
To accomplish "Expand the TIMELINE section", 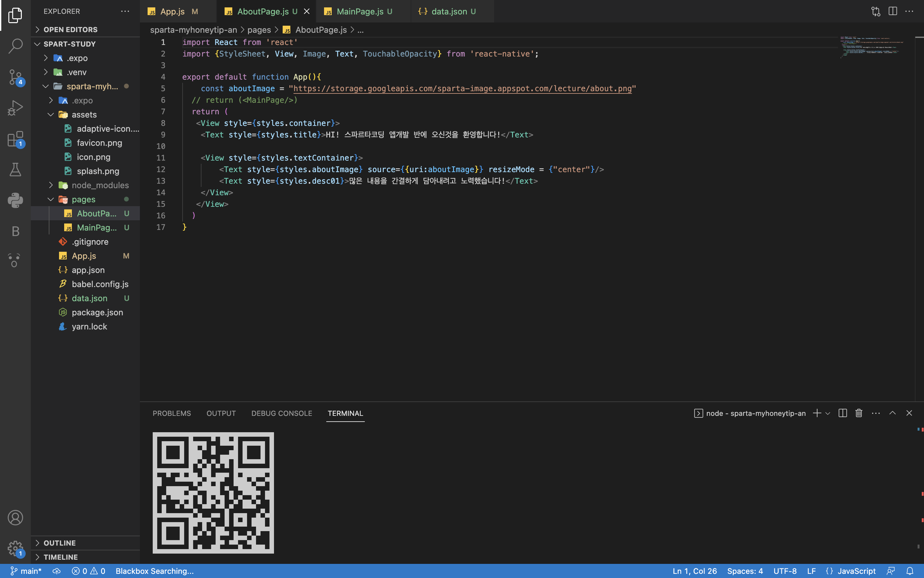I will pos(86,557).
